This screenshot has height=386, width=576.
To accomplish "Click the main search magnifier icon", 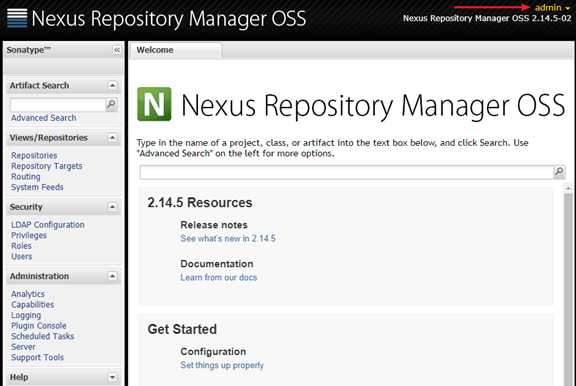I will click(x=559, y=172).
